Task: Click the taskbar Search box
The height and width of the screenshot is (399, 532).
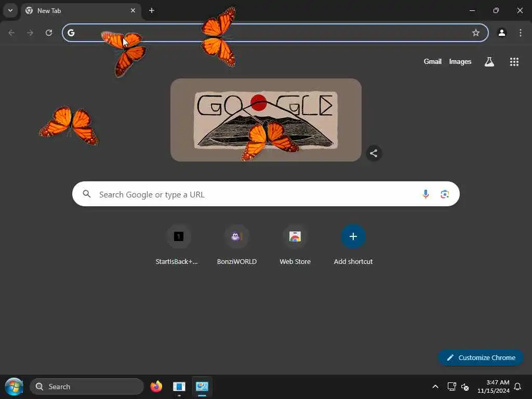Action: click(87, 387)
